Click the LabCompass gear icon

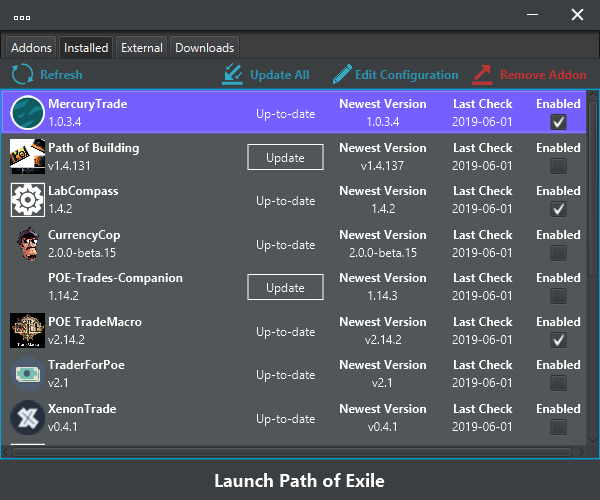pos(28,200)
